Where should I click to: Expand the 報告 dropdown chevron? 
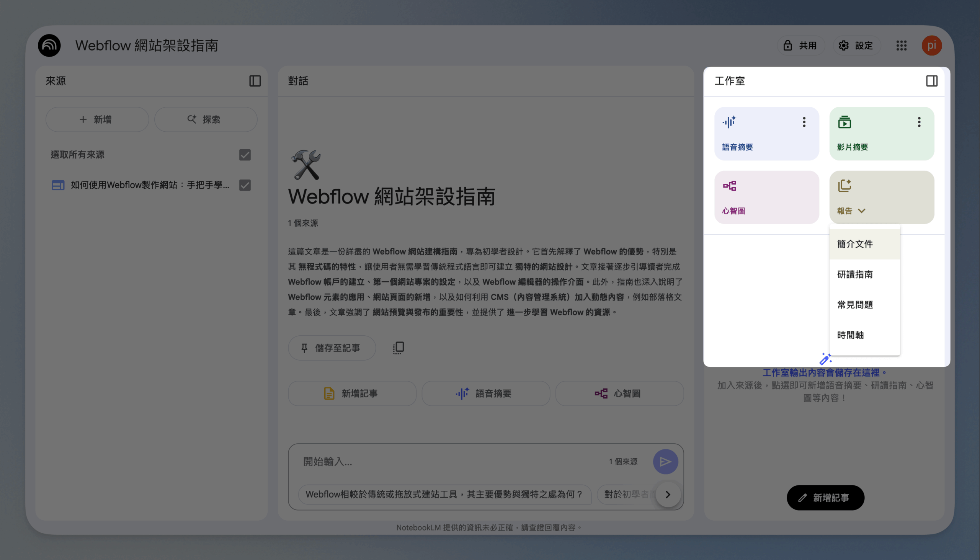[862, 211]
